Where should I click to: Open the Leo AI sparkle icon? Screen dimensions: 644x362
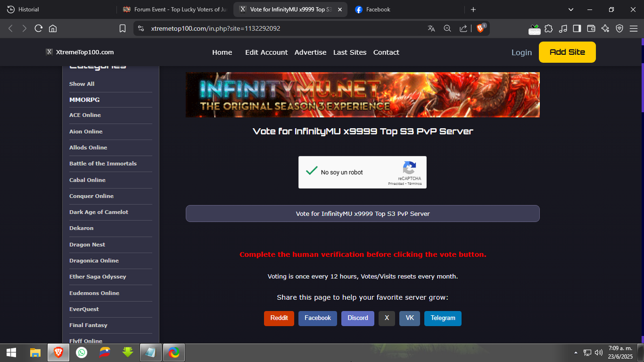[x=605, y=29]
